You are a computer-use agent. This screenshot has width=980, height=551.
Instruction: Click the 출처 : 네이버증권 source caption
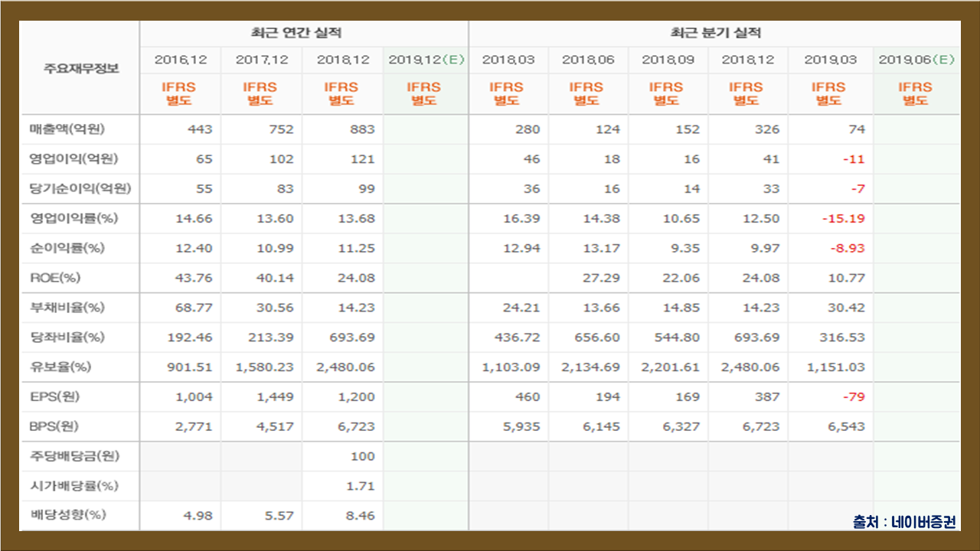click(x=904, y=522)
